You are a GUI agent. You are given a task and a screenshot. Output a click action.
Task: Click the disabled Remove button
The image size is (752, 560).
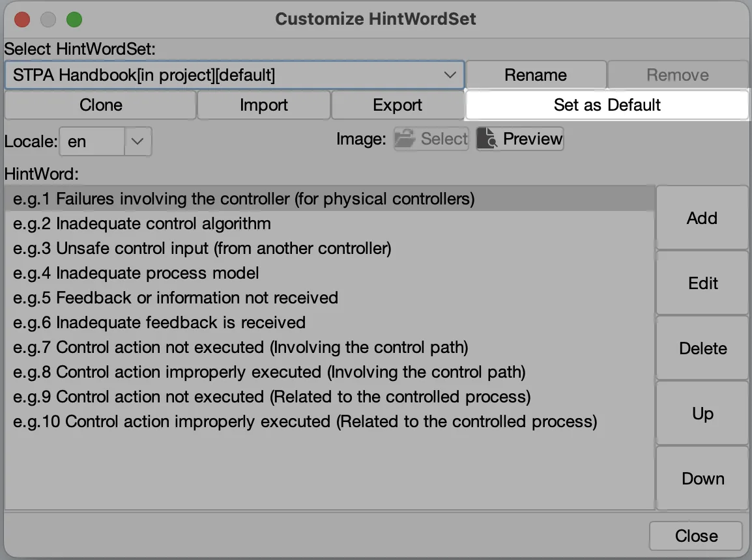(678, 76)
